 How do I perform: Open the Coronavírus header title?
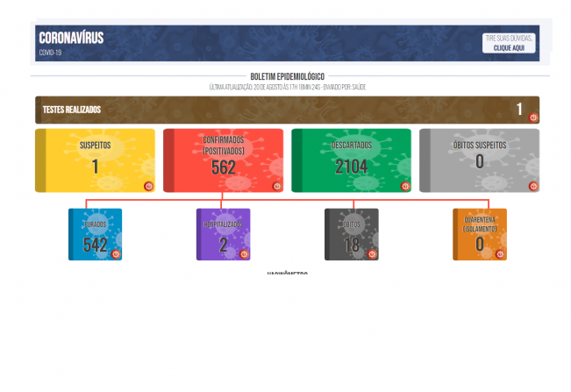71,39
